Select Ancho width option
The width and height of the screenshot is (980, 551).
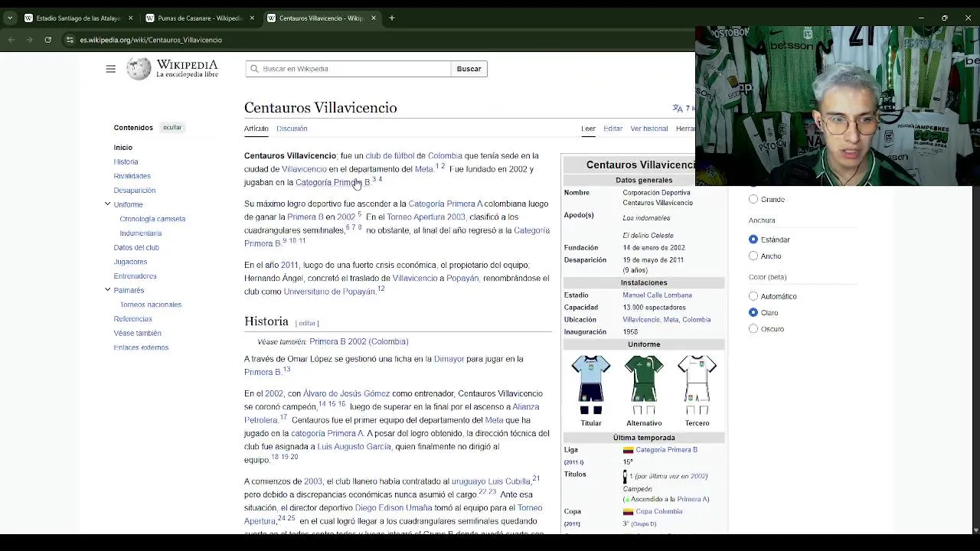(x=753, y=256)
